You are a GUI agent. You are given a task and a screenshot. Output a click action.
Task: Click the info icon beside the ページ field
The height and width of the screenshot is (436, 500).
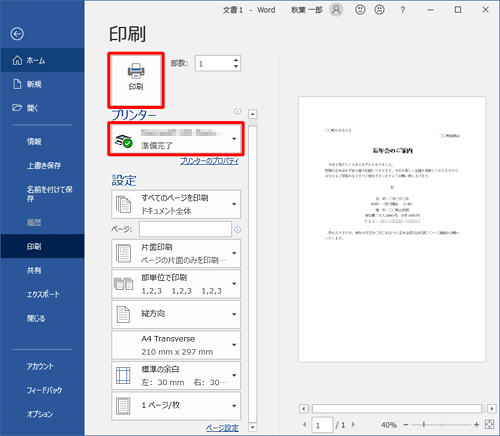(x=238, y=229)
